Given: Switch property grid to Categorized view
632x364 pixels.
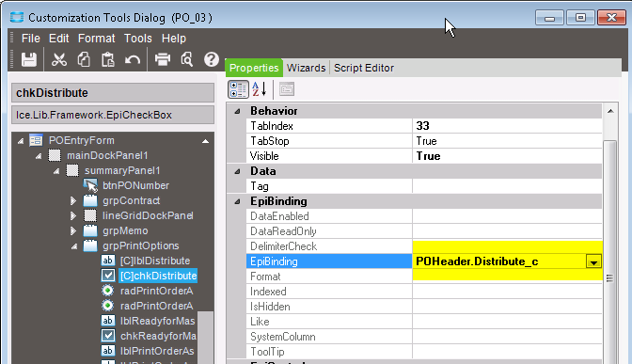Looking at the screenshot, I should click(x=238, y=89).
